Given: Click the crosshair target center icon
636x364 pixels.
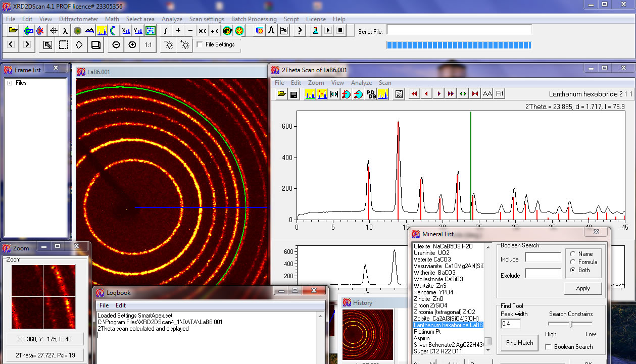Looking at the screenshot, I should [x=54, y=31].
